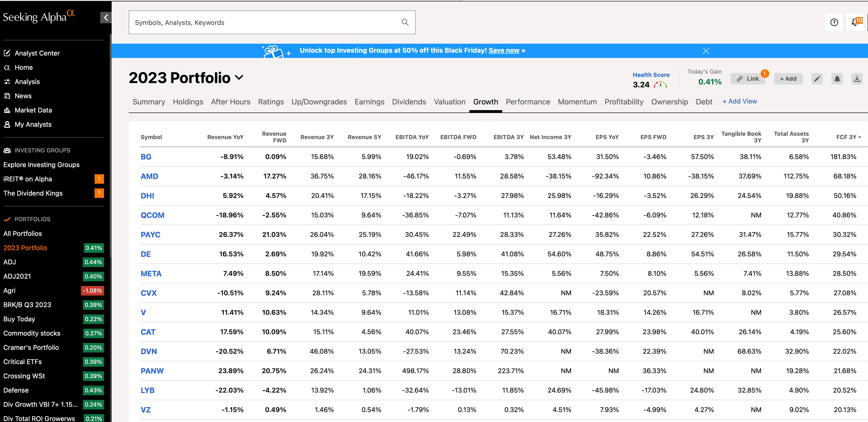Switch to the Valuation tab
Image resolution: width=868 pixels, height=422 pixels.
click(449, 102)
